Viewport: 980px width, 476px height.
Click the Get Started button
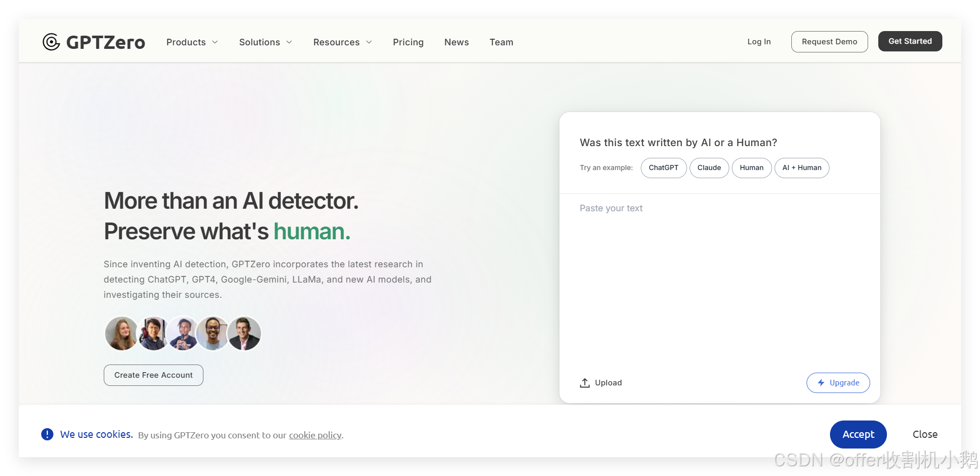pos(910,41)
